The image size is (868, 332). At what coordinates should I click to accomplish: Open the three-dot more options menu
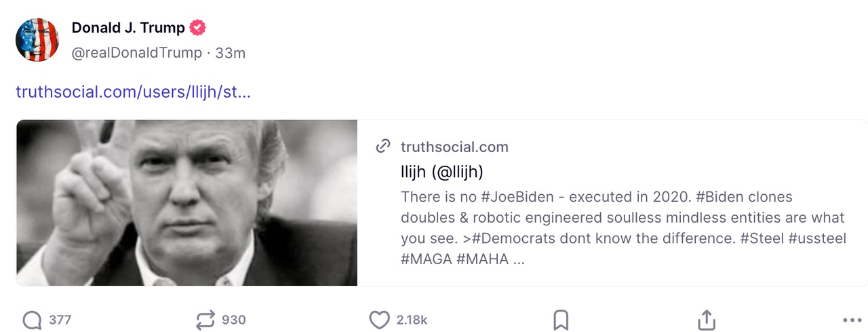tap(852, 320)
